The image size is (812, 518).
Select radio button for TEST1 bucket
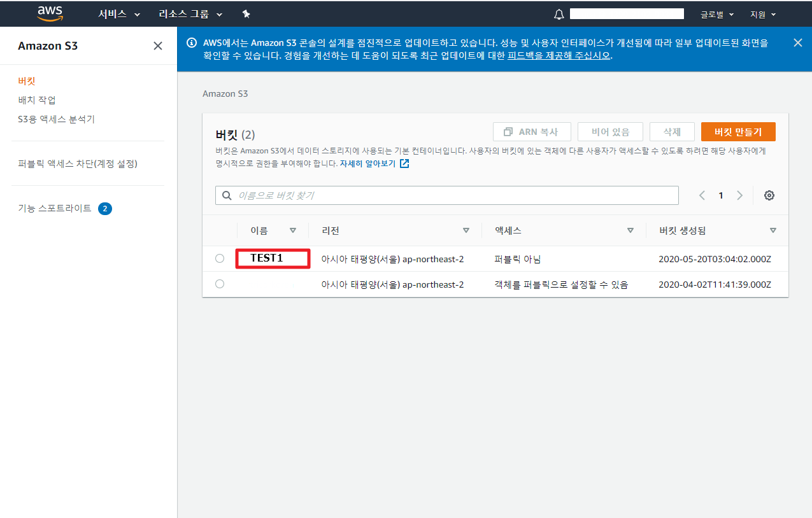point(220,258)
